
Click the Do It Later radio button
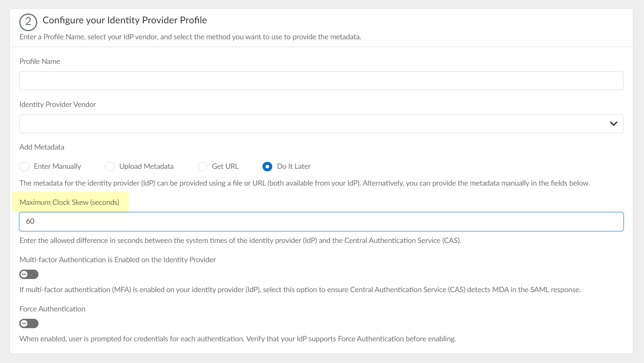tap(267, 166)
